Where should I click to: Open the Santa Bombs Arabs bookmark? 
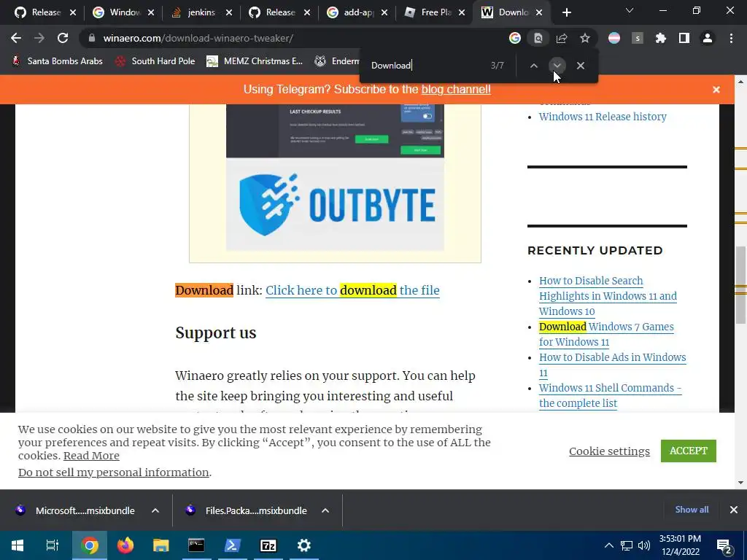pos(57,61)
